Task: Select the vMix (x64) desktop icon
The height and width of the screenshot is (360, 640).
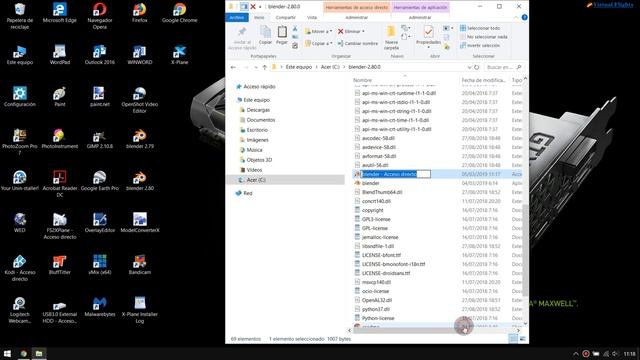Action: click(100, 264)
